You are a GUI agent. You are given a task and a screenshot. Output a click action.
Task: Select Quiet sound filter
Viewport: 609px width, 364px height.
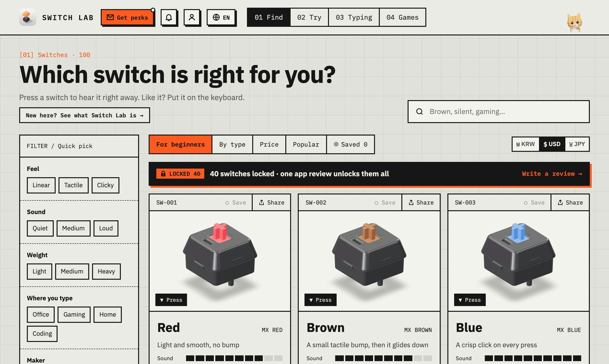[x=40, y=228]
